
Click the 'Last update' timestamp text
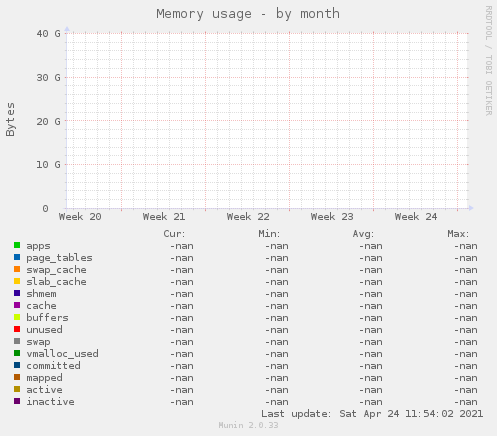[x=372, y=414]
